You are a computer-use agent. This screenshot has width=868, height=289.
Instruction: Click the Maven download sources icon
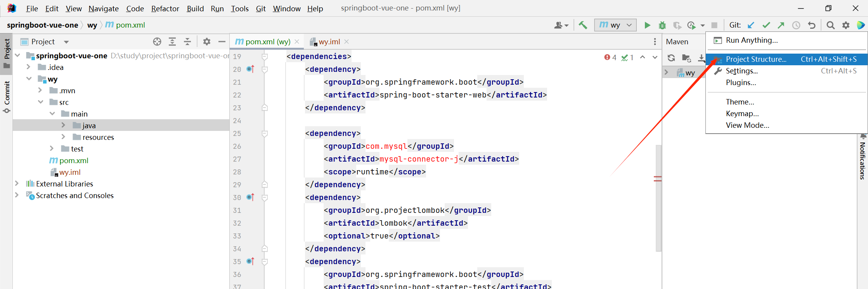tap(701, 58)
